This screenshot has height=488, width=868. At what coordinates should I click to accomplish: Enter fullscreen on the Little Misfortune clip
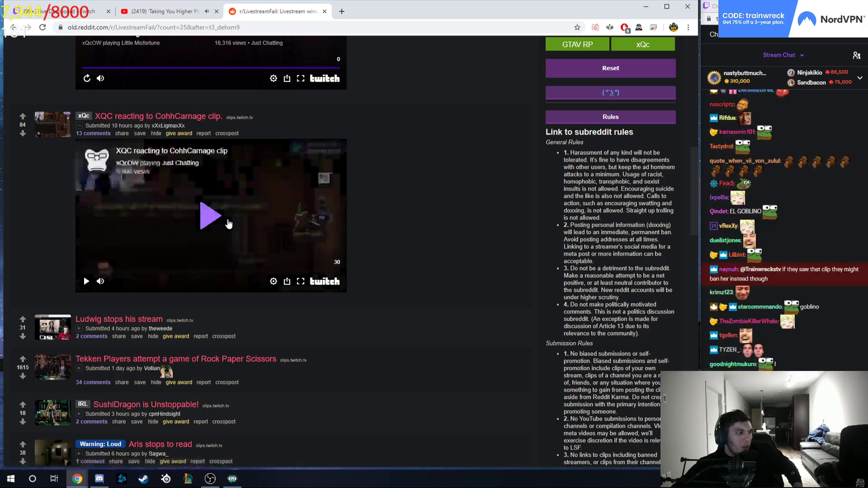pyautogui.click(x=301, y=78)
